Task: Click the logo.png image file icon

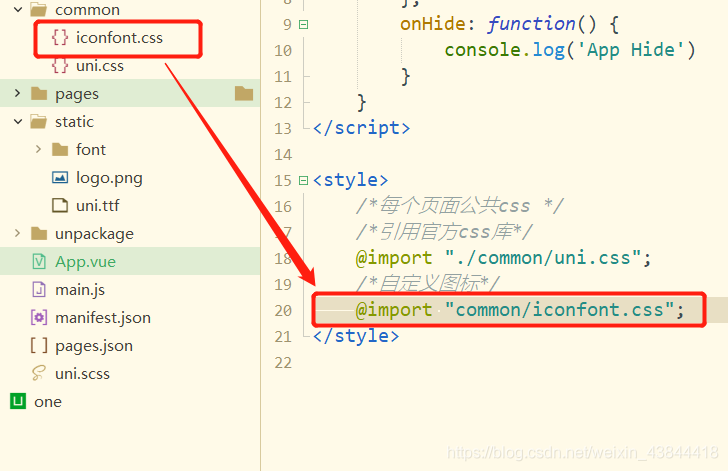Action: (x=60, y=177)
